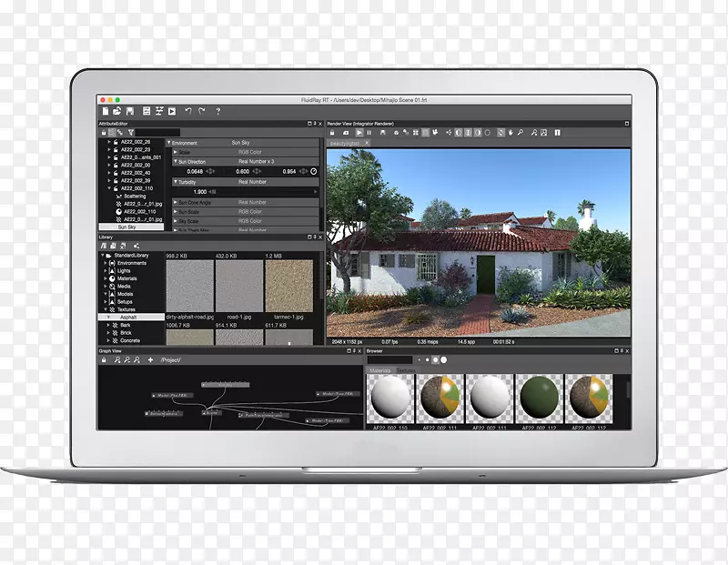Viewport: 728px width, 565px height.
Task: Select the tarmac-1.jpg texture thumbnail
Action: (288, 286)
